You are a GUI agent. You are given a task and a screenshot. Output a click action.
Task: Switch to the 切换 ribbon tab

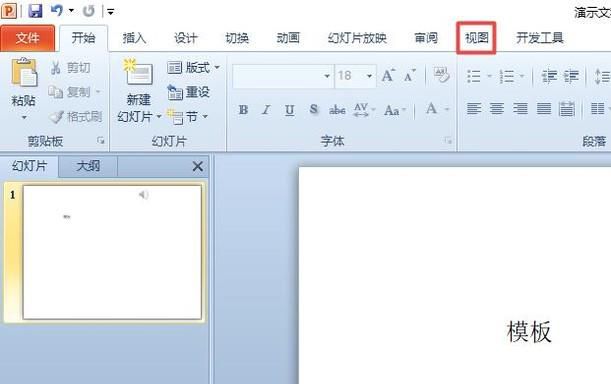tap(237, 38)
